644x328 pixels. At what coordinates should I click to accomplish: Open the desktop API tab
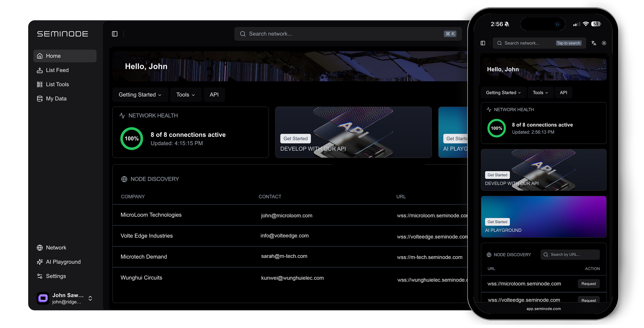pyautogui.click(x=214, y=95)
